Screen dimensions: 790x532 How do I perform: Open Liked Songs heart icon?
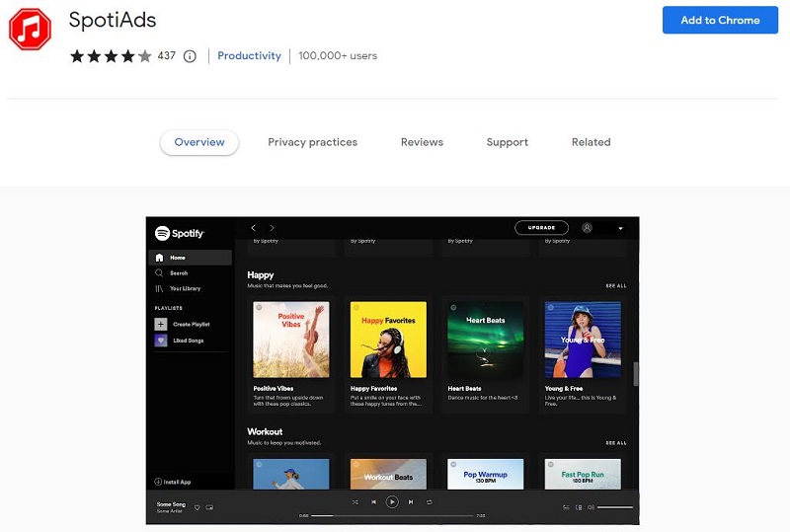click(161, 341)
